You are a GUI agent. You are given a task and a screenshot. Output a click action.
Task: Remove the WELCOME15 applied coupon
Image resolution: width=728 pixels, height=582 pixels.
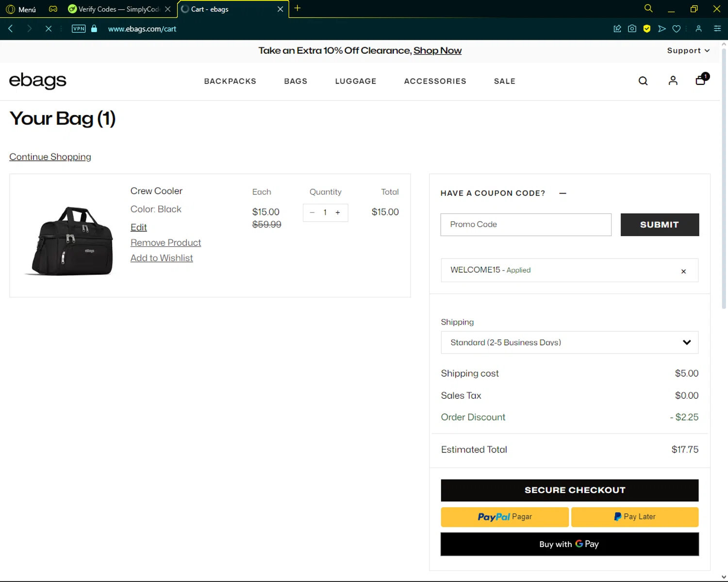tap(683, 271)
